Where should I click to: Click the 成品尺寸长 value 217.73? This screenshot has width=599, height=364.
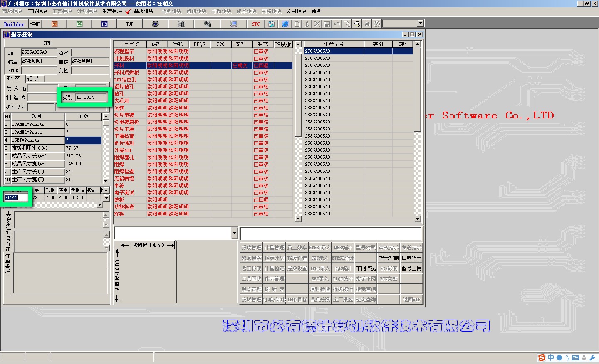point(83,156)
